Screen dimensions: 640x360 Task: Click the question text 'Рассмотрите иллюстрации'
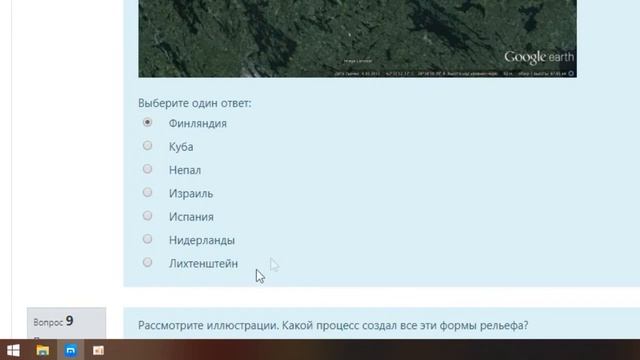click(208, 325)
